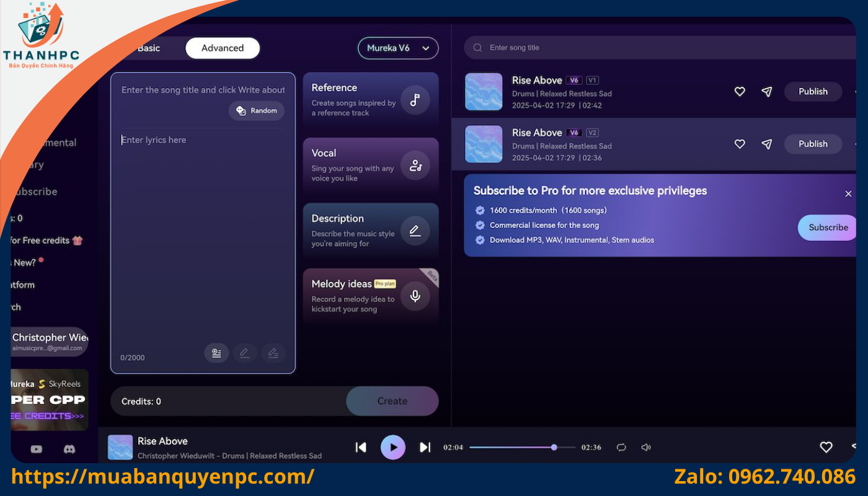Viewport: 868px width, 496px height.
Task: Toggle the loop repeat button in player
Action: pyautogui.click(x=621, y=447)
